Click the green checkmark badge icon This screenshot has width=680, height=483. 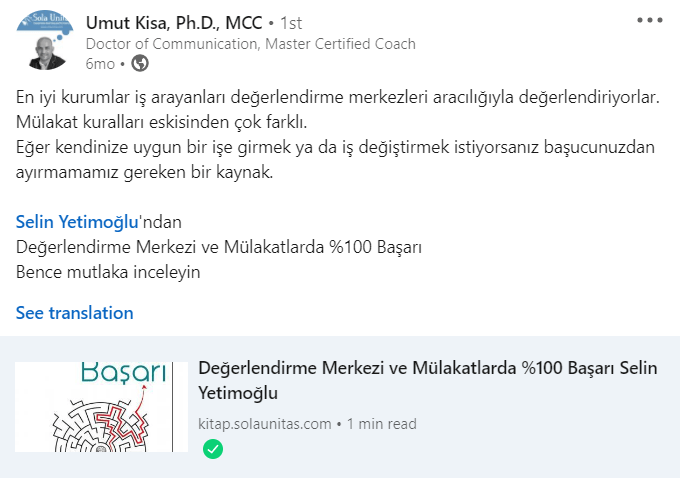(213, 449)
